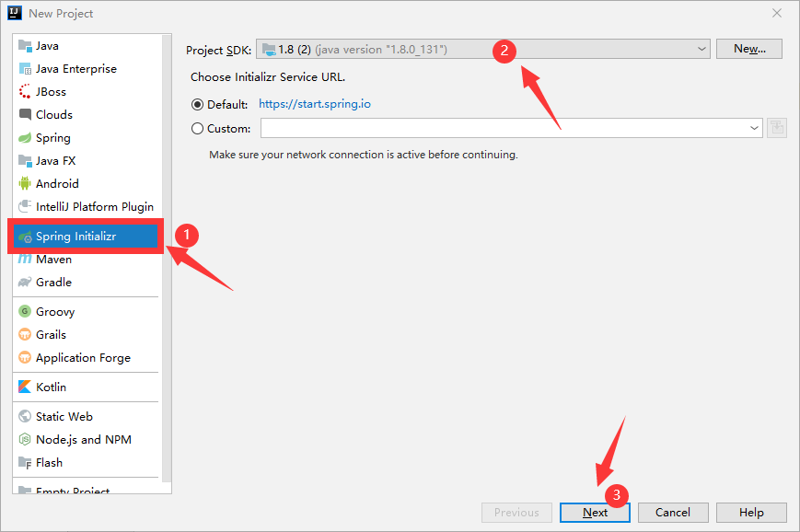Click the Groovy green G icon
The image size is (800, 532).
(x=25, y=311)
